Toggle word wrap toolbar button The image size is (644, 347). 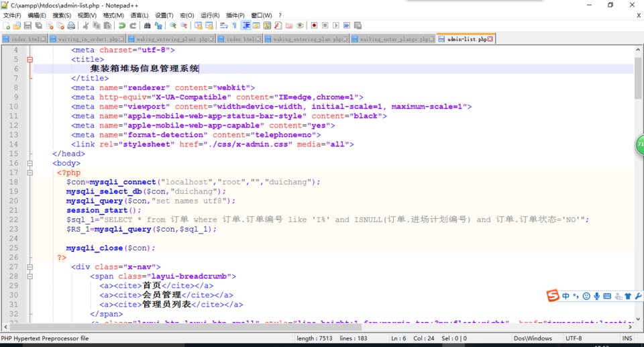click(224, 26)
